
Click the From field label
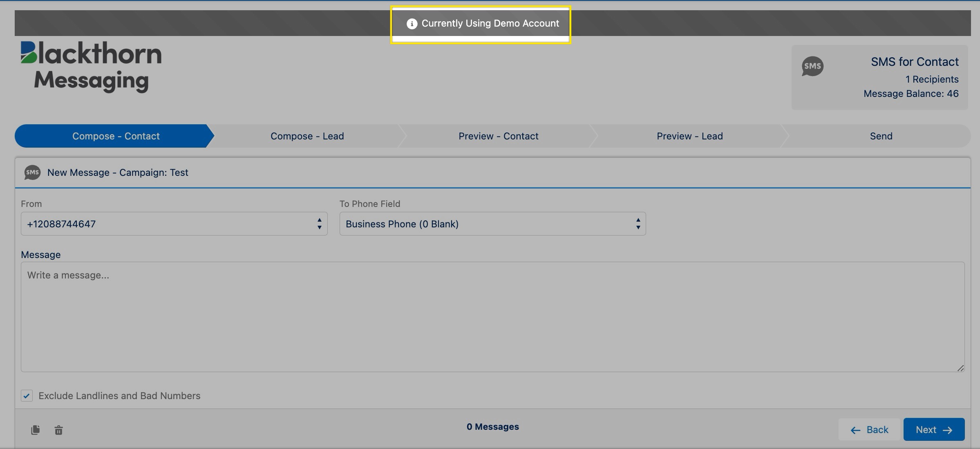[31, 204]
